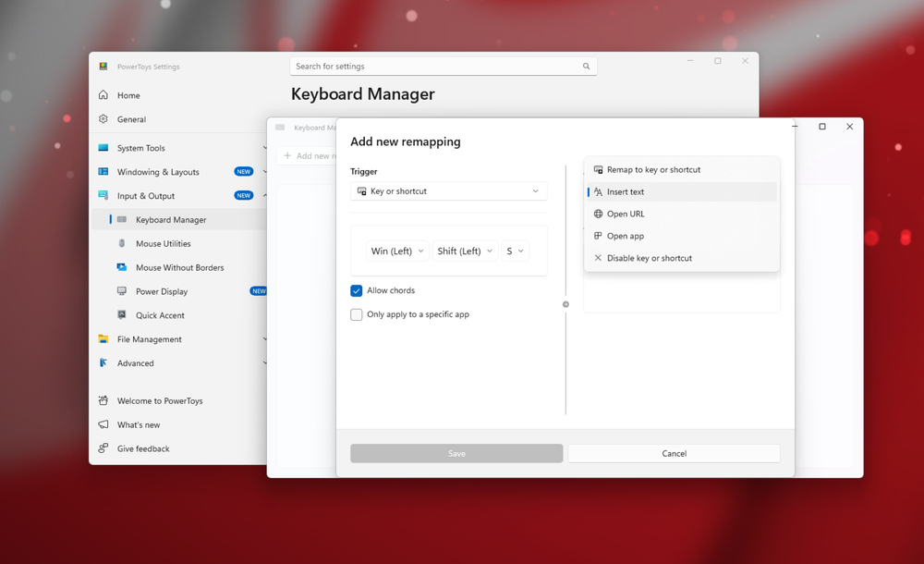Expand the System Tools section chevron
The width and height of the screenshot is (924, 564).
(x=264, y=148)
